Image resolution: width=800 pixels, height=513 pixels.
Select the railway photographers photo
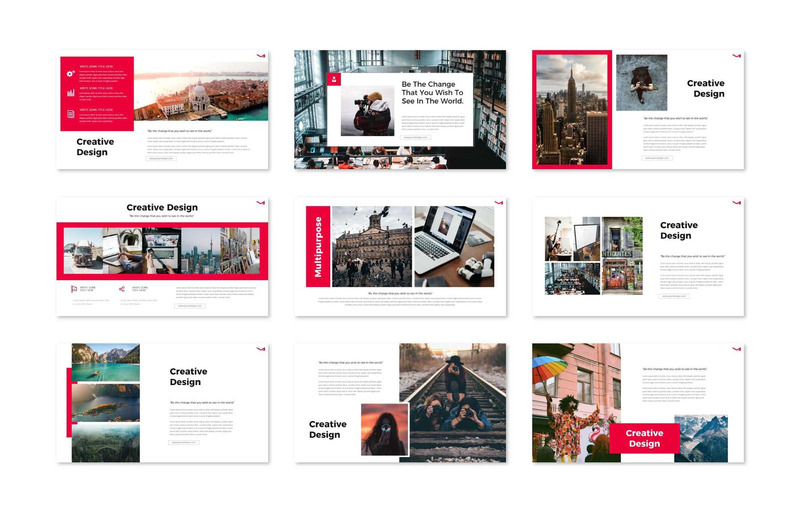click(453, 403)
